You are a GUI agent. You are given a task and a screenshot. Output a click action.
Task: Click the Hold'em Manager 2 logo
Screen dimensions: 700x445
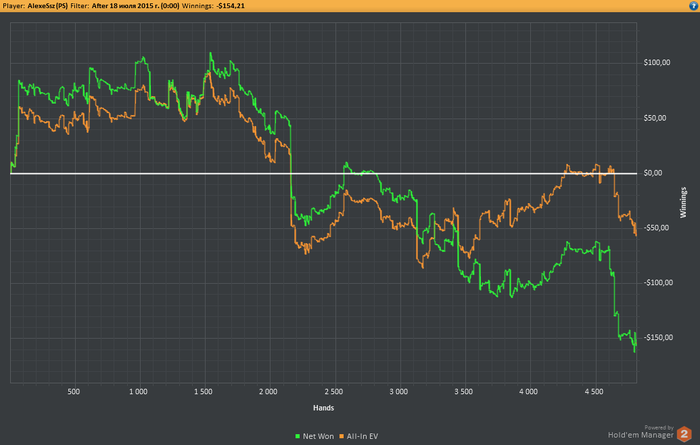684,434
